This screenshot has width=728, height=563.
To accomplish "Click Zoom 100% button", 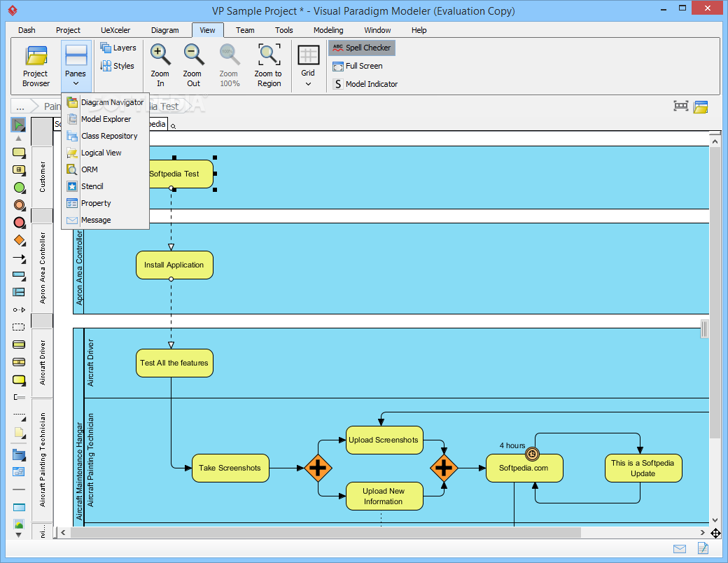I will [x=230, y=66].
